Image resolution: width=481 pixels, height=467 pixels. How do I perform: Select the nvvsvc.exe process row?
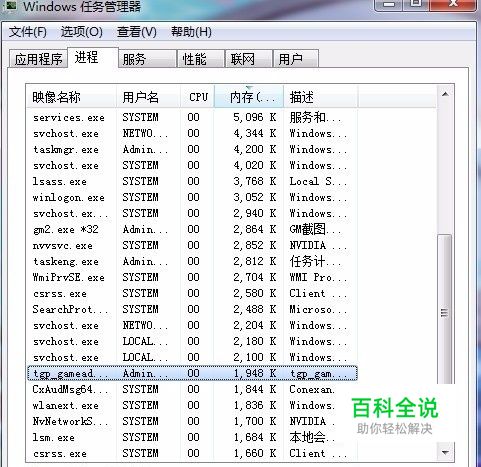[x=192, y=245]
